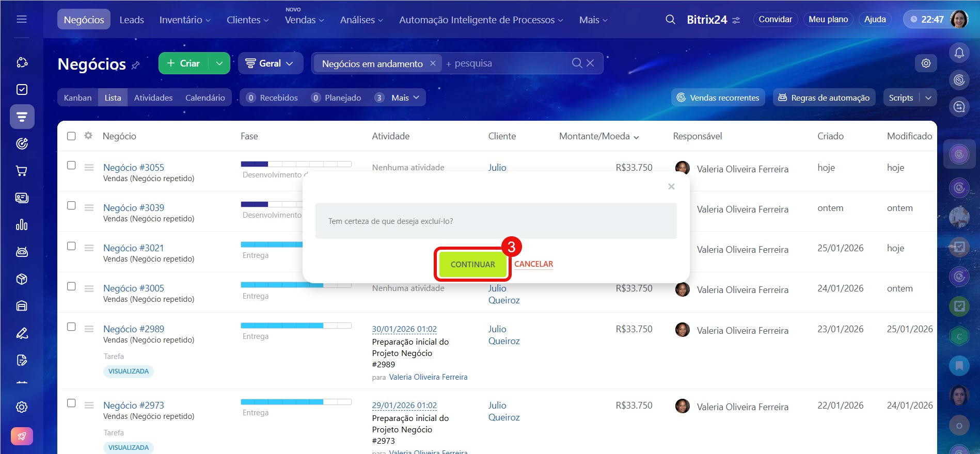Click the pesquisa search input field

click(x=506, y=63)
